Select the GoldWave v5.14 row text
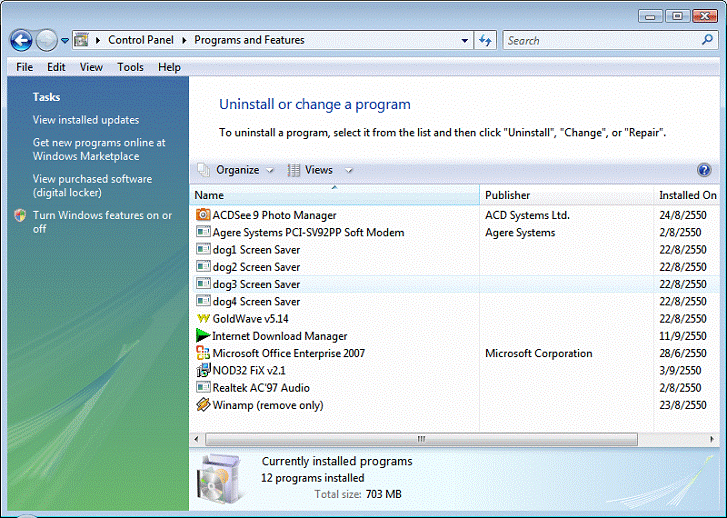Screen dimensions: 727x518 coord(250,319)
